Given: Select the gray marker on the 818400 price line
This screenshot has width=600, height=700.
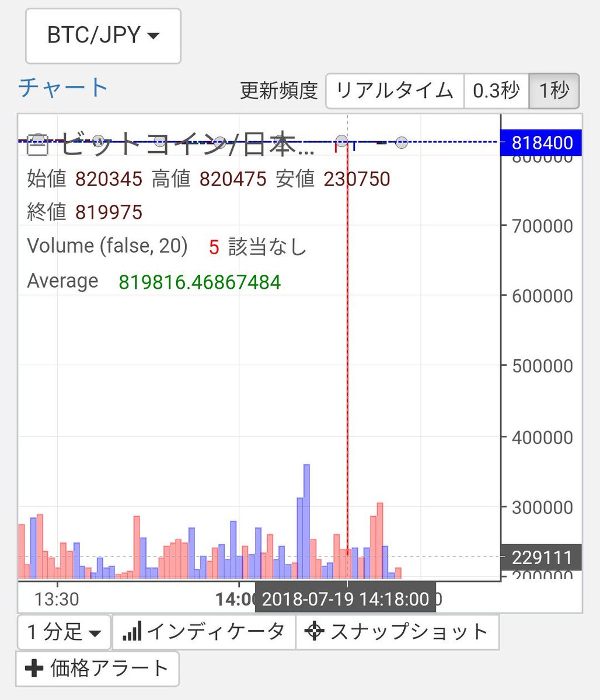Looking at the screenshot, I should 341,142.
